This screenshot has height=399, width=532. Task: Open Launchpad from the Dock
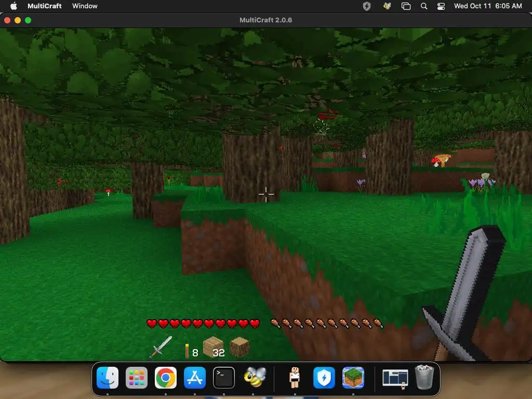click(137, 378)
